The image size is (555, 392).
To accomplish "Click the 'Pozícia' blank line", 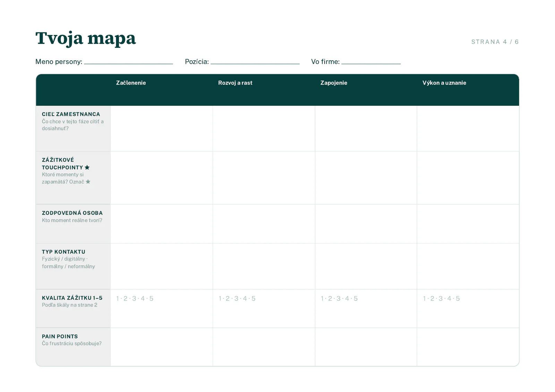I will pyautogui.click(x=255, y=64).
